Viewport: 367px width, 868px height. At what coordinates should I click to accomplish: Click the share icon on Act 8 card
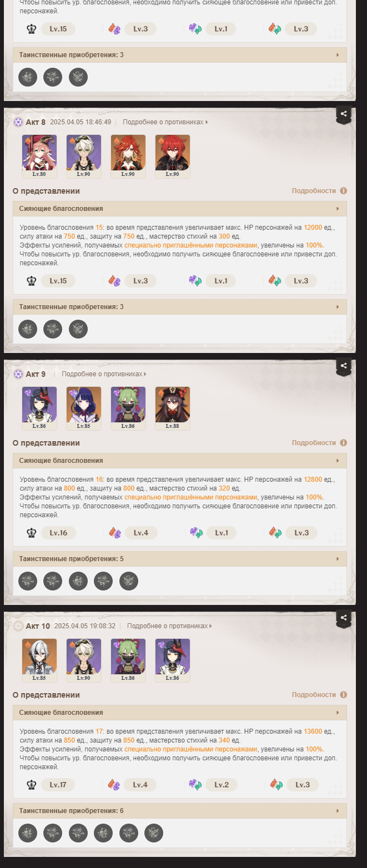coord(344,114)
